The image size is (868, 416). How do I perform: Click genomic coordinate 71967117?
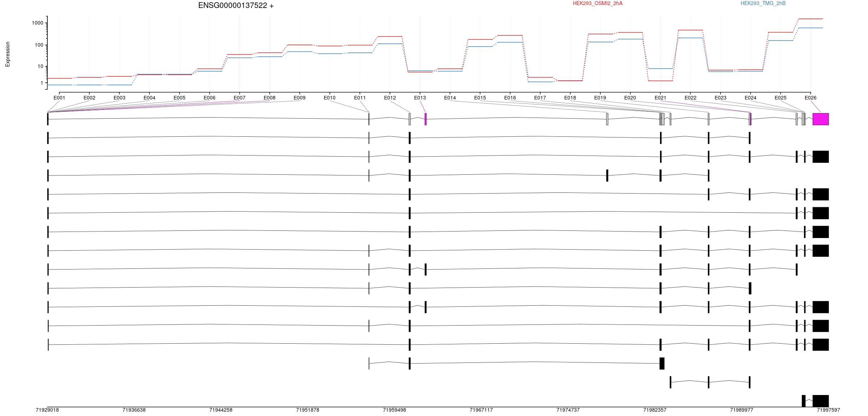point(481,410)
